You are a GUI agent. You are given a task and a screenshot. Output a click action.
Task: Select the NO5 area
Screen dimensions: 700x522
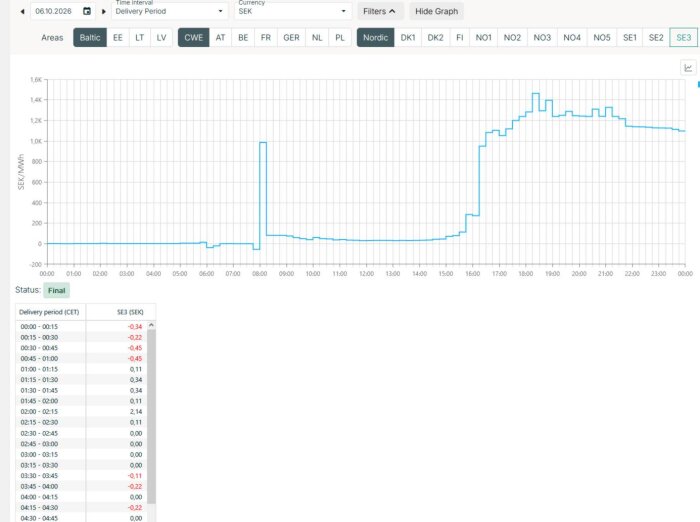602,38
